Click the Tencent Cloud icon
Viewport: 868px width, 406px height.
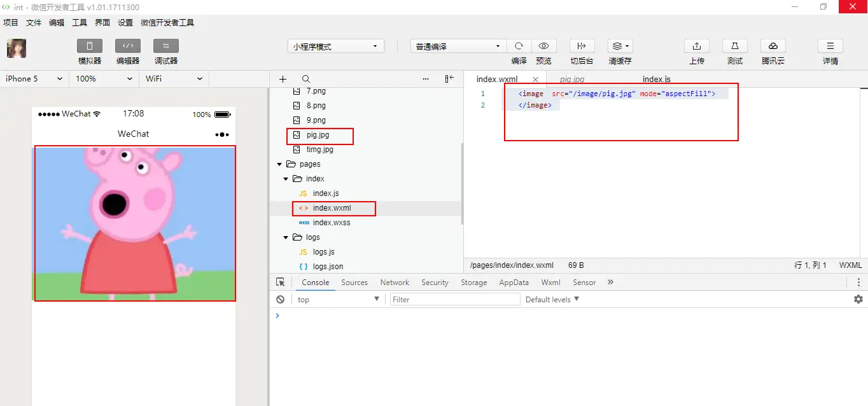(x=773, y=46)
